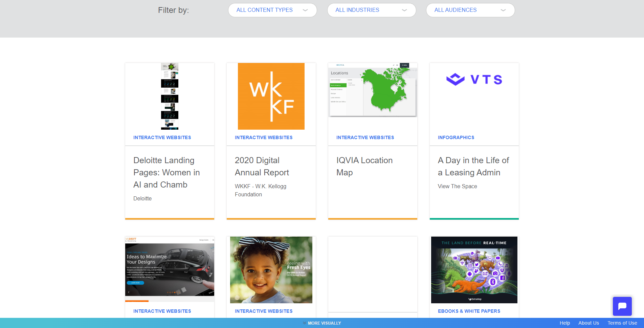The image size is (644, 328).
Task: Click the View The Space client text
Action: coord(458,186)
